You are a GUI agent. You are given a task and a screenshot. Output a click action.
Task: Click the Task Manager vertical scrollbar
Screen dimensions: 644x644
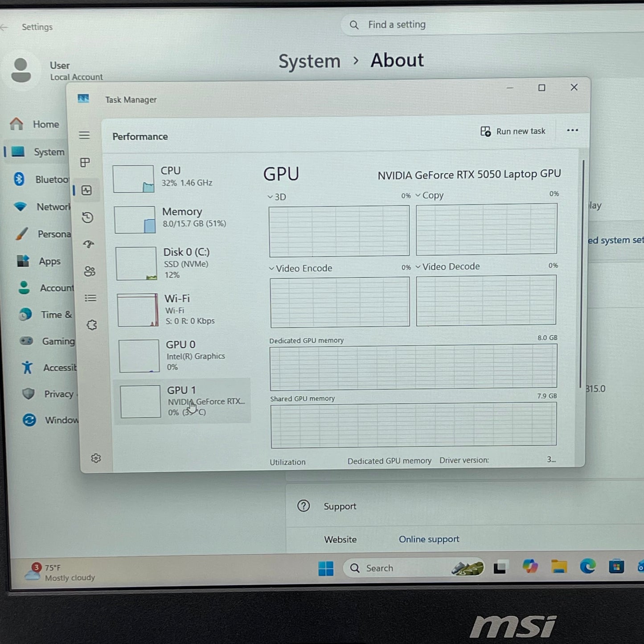pos(582,274)
